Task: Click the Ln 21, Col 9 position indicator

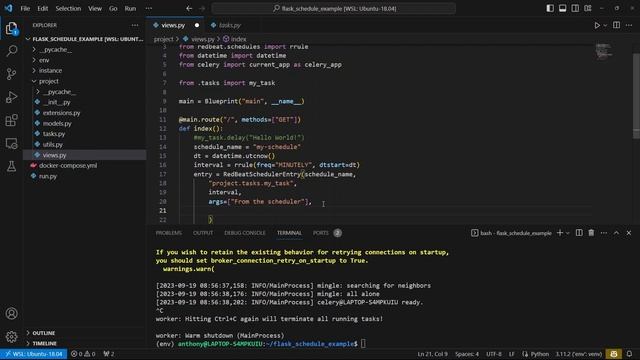Action: pyautogui.click(x=432, y=354)
